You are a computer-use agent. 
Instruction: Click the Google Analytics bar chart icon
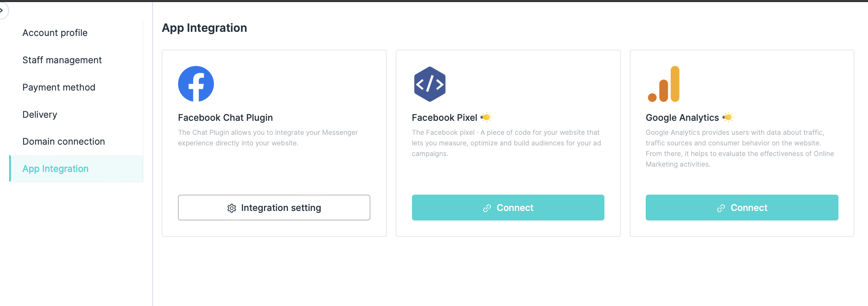click(664, 84)
